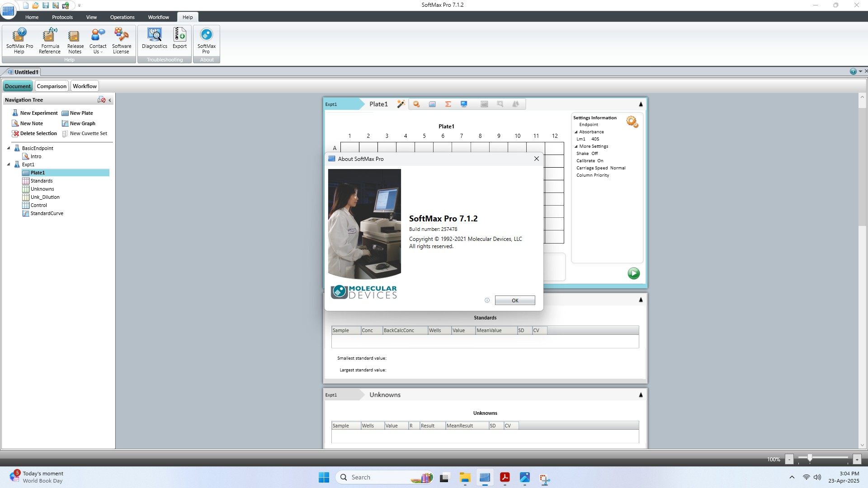Click the orange Sigma icon in Plate1 toolbar
The height and width of the screenshot is (488, 868).
(x=448, y=104)
